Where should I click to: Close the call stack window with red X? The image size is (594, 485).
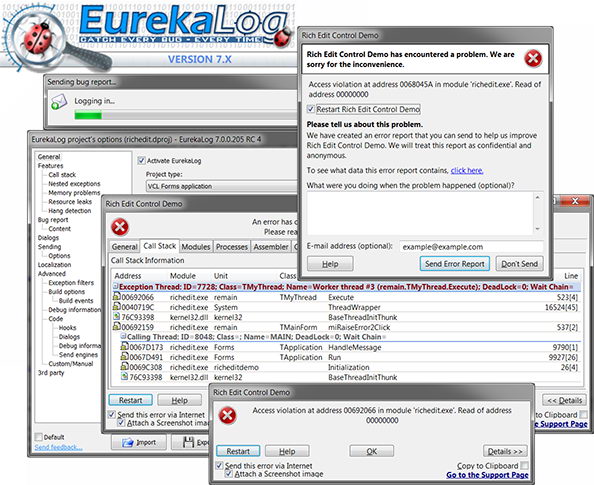pyautogui.click(x=575, y=201)
